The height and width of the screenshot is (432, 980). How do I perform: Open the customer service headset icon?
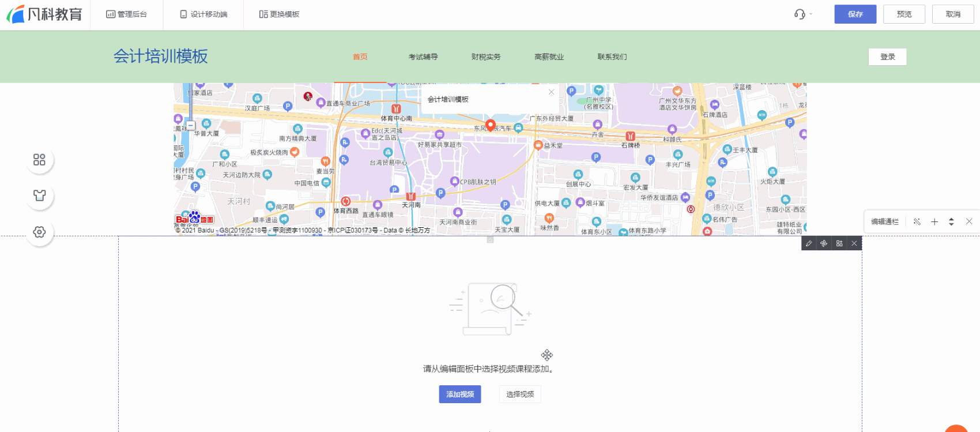pos(800,14)
